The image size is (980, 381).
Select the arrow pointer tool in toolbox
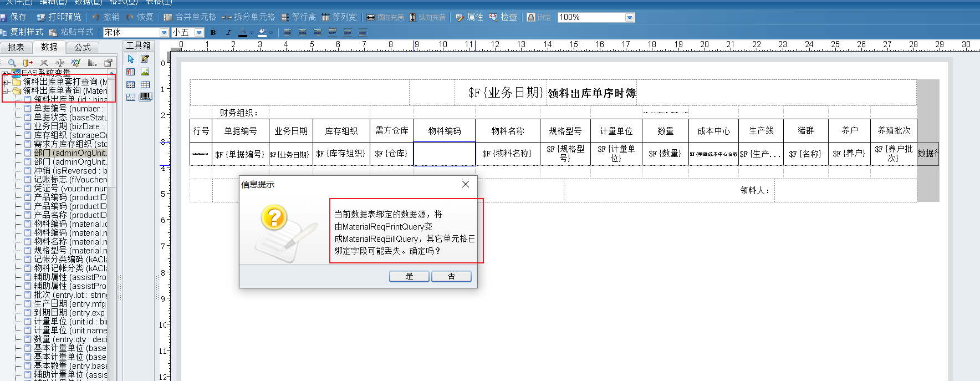coord(131,59)
